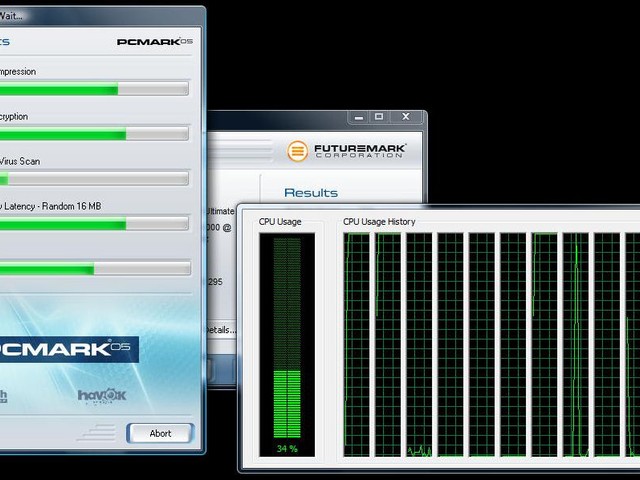Image resolution: width=640 pixels, height=480 pixels.
Task: Click the third CPU core history graph
Action: pos(419,345)
